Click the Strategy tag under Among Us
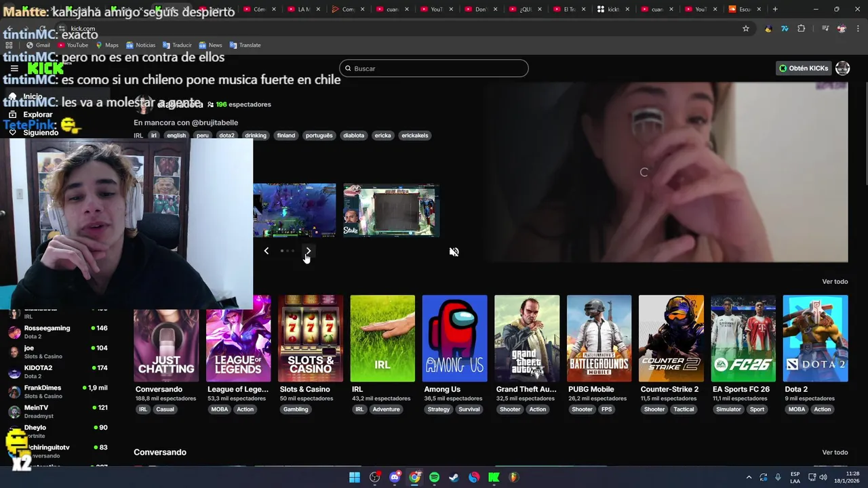 [439, 409]
